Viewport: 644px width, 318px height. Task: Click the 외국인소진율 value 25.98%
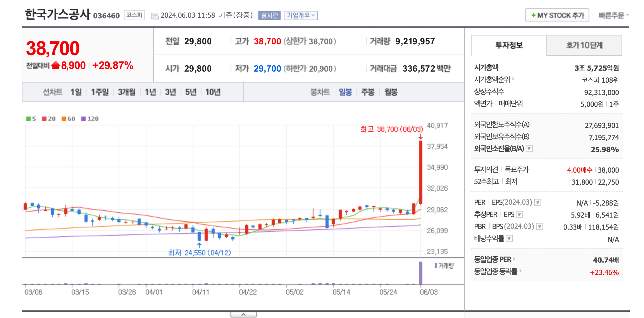[605, 149]
